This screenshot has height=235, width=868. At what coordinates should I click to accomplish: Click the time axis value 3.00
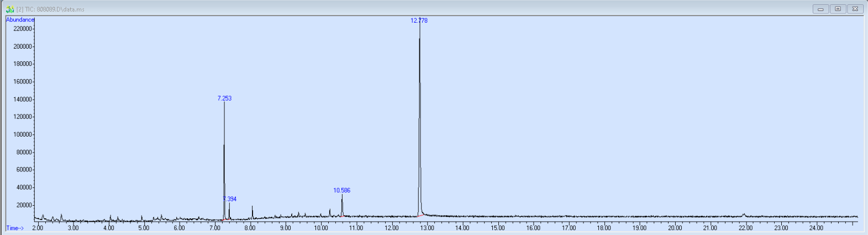pos(73,228)
